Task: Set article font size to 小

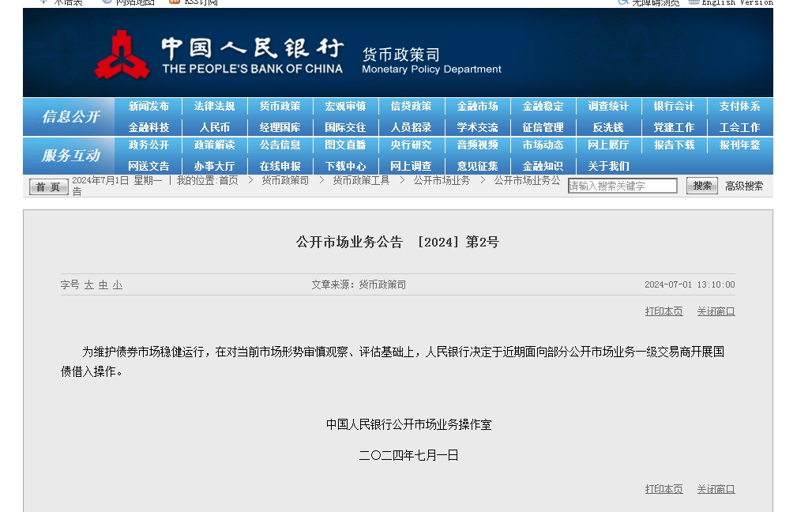Action: (118, 284)
